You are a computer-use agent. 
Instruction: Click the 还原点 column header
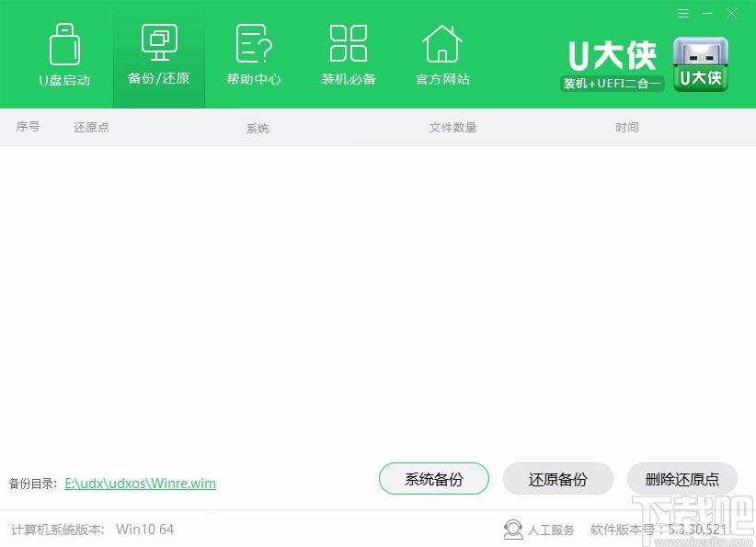click(x=90, y=127)
